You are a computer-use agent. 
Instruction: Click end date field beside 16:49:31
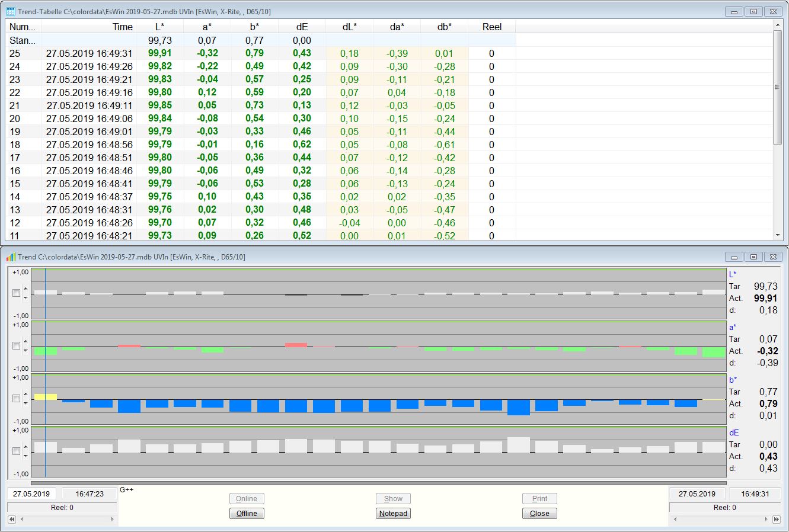697,493
